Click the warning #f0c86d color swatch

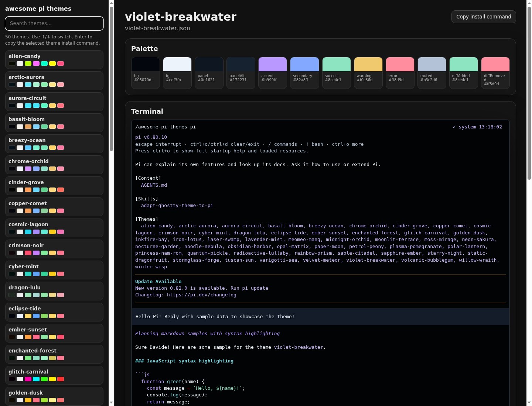pos(368,73)
